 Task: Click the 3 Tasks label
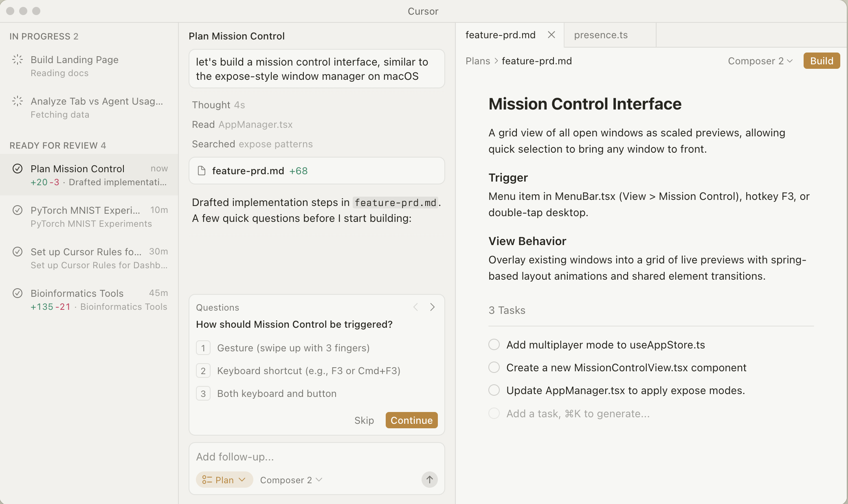tap(507, 310)
